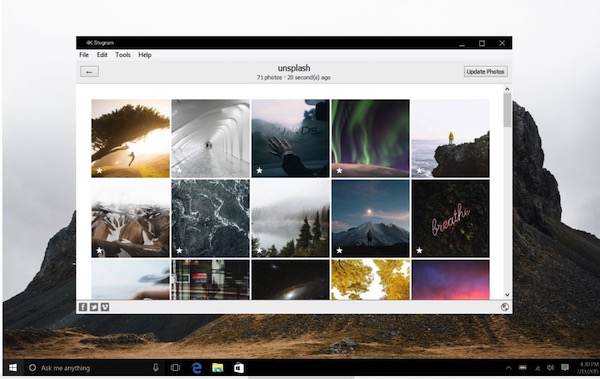Open the Help menu

pyautogui.click(x=145, y=55)
